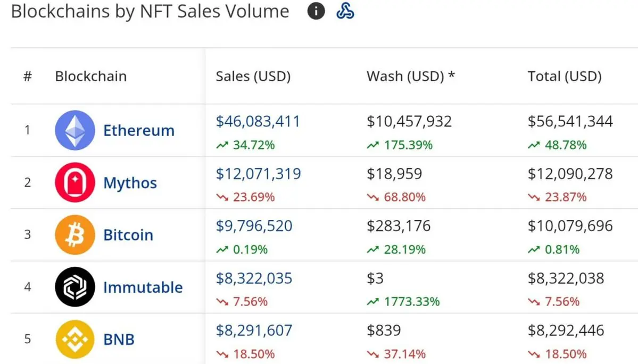The height and width of the screenshot is (364, 638).
Task: Click Mythos sales value $12,071,319
Action: pos(259,174)
